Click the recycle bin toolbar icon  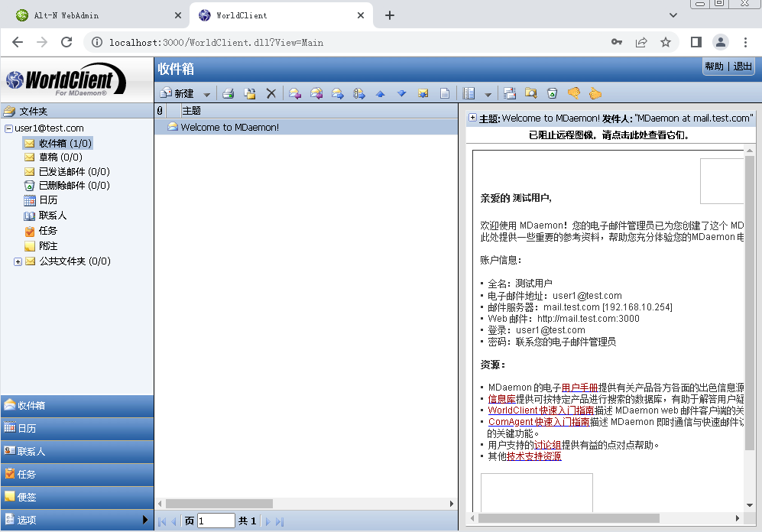(x=552, y=93)
